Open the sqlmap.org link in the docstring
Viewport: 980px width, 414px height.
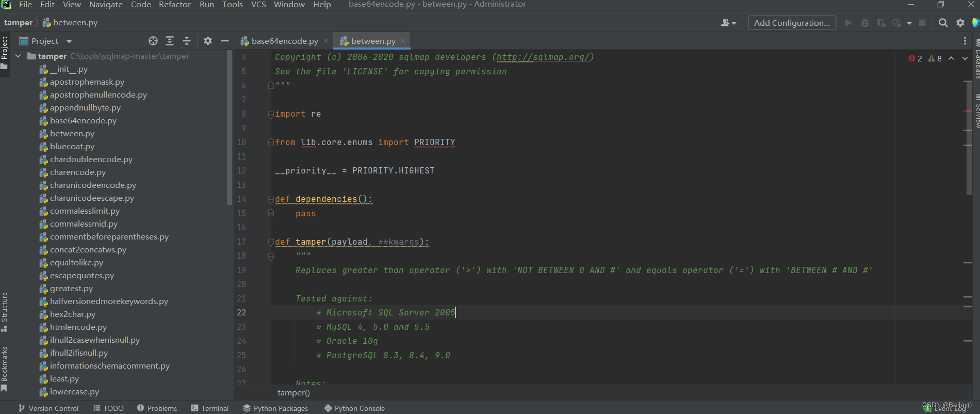coord(543,57)
